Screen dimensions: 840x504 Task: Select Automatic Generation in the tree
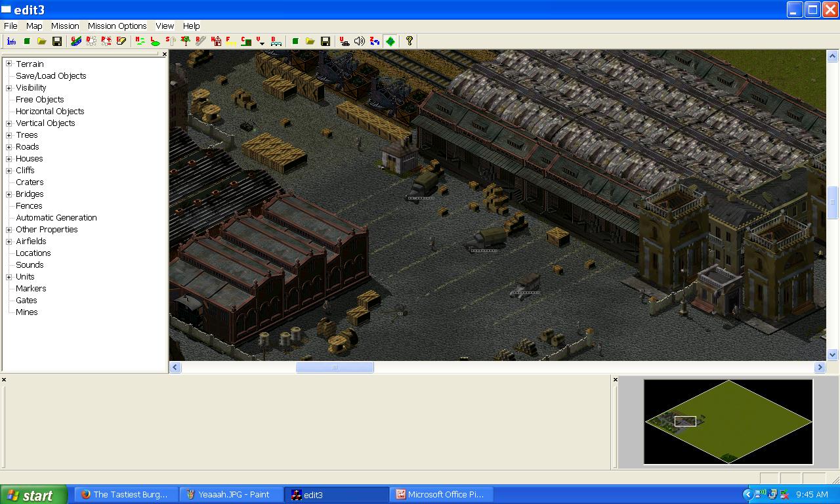point(56,217)
